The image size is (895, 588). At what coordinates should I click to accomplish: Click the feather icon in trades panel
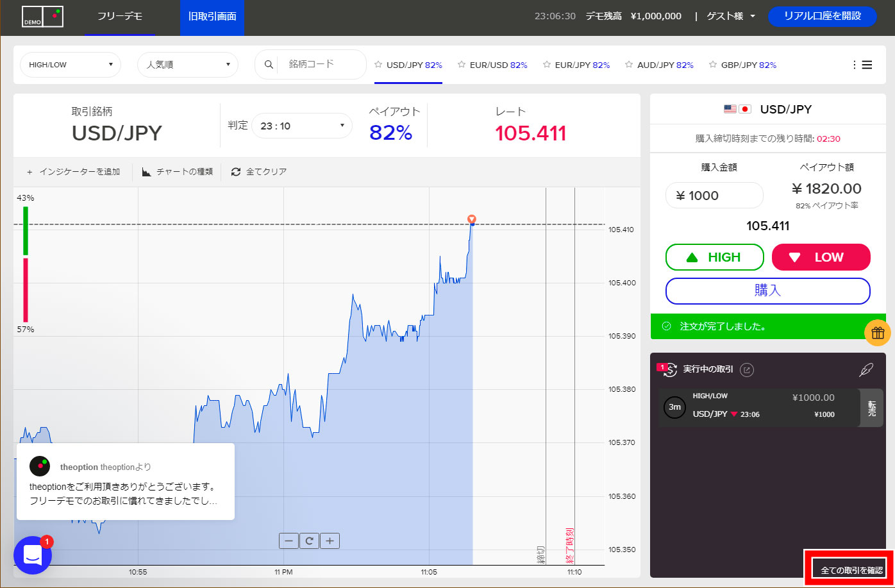pyautogui.click(x=866, y=370)
